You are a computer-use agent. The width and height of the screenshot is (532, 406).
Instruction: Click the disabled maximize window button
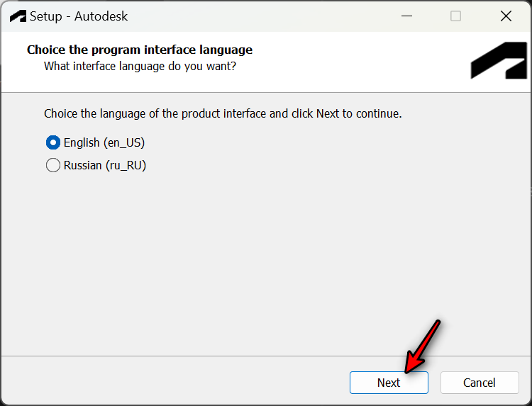(x=455, y=16)
